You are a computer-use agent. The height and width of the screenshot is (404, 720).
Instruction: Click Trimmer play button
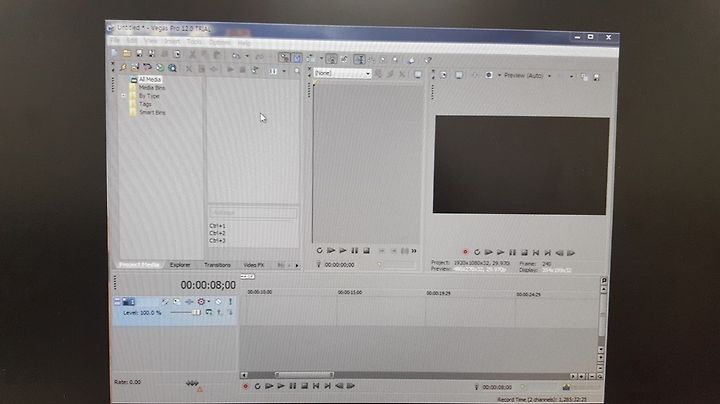point(343,251)
